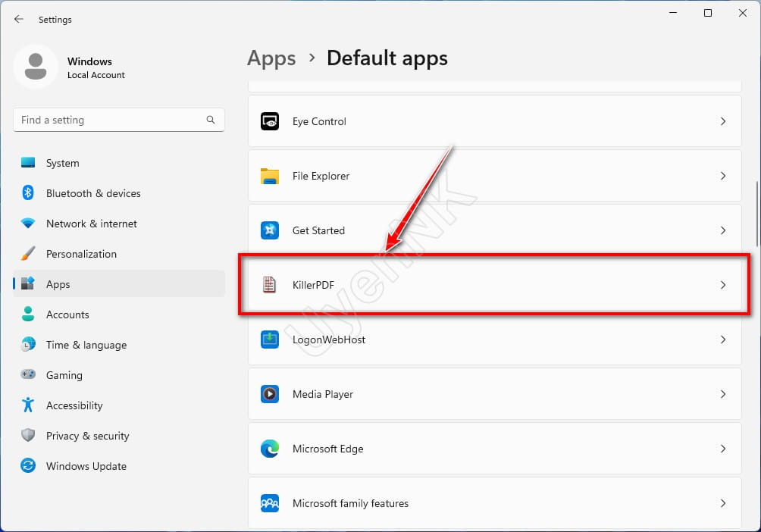The image size is (761, 532).
Task: Select Accounts in sidebar
Action: point(119,314)
